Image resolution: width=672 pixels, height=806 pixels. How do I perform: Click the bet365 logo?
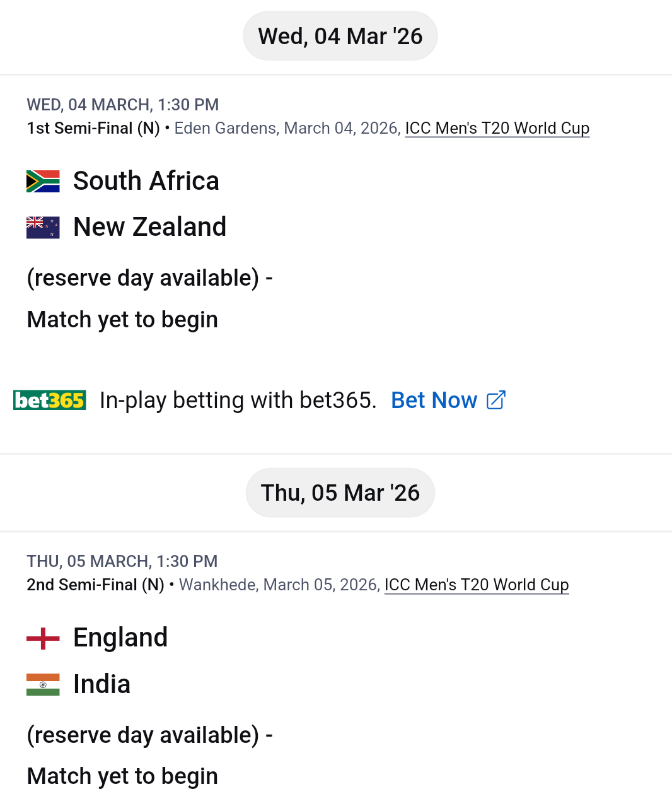pos(50,400)
